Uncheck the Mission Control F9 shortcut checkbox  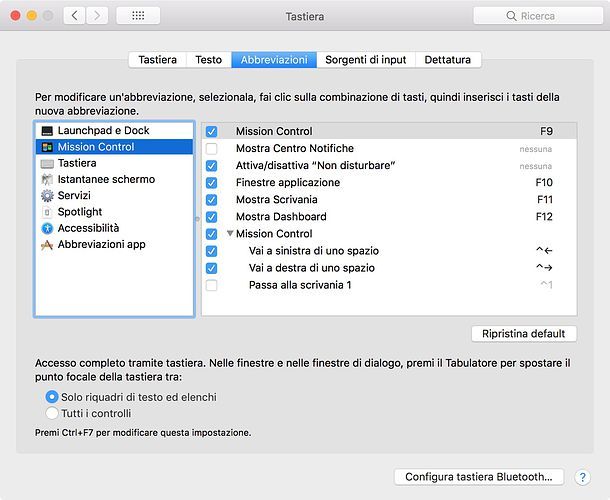click(212, 132)
